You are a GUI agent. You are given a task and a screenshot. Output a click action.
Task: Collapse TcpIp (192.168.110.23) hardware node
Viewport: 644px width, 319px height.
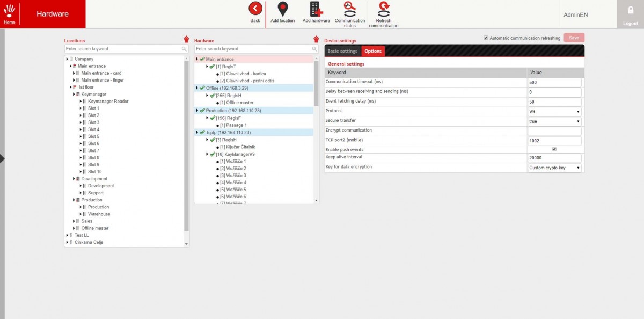tap(197, 132)
